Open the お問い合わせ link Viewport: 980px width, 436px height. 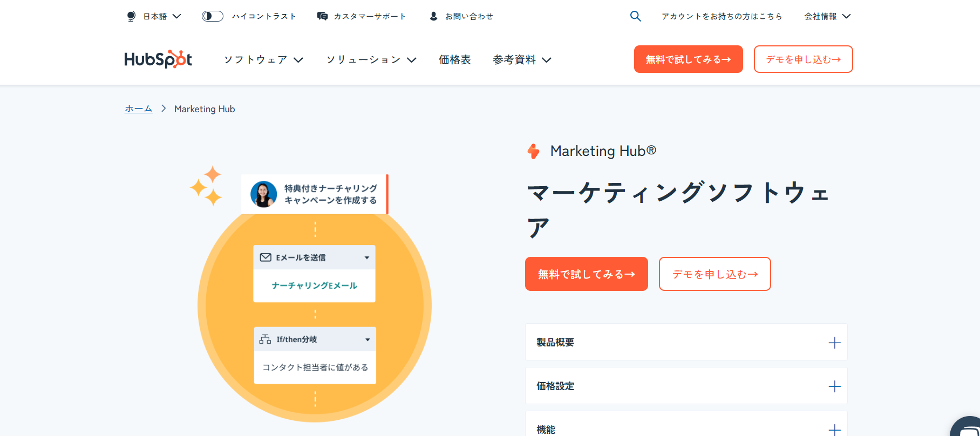pyautogui.click(x=469, y=16)
